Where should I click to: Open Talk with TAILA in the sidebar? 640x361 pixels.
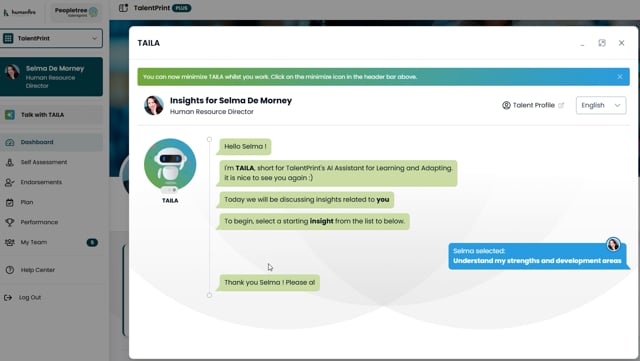coord(51,115)
